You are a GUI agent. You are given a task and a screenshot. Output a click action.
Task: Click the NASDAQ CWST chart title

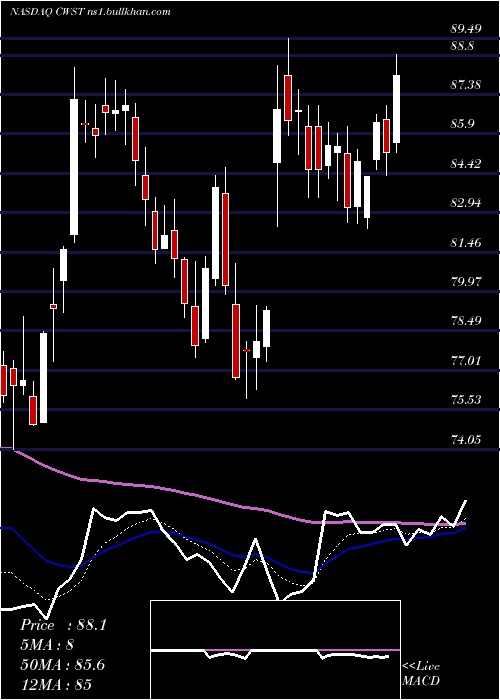click(91, 12)
